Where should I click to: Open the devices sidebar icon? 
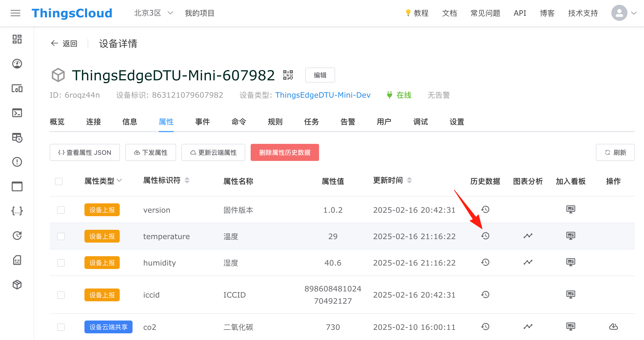(x=17, y=88)
